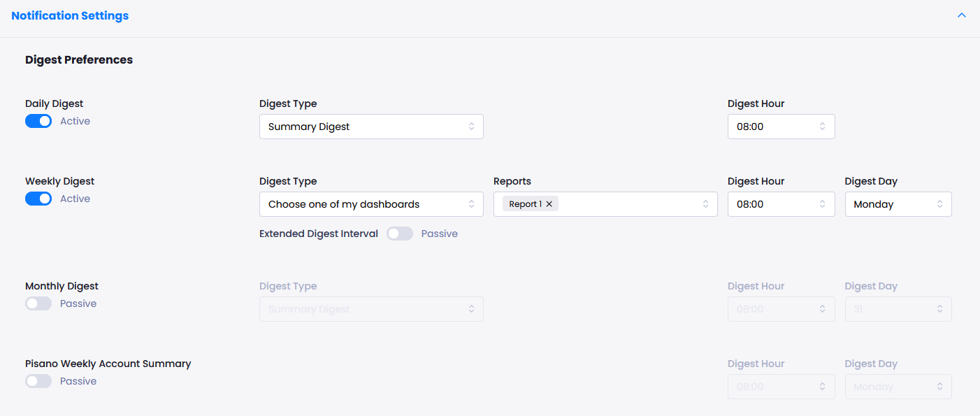Turn off the Weekly Digest toggle
Image resolution: width=980 pixels, height=416 pixels.
pos(38,199)
